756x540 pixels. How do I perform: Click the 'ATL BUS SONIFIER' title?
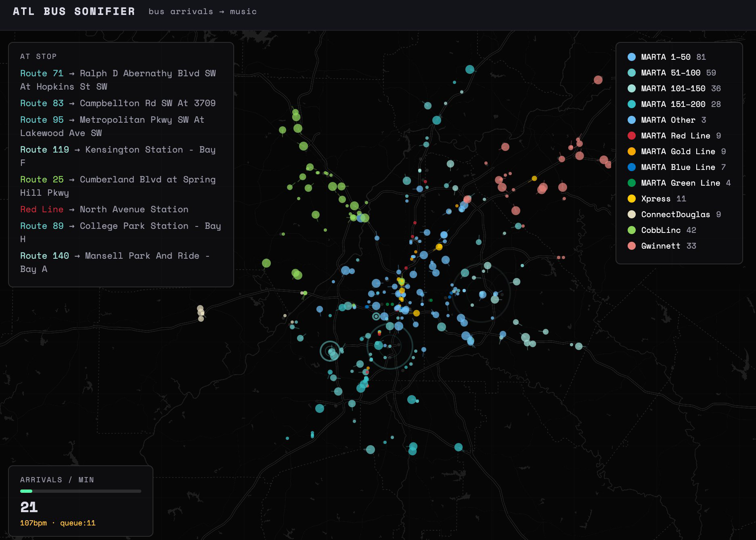(74, 11)
